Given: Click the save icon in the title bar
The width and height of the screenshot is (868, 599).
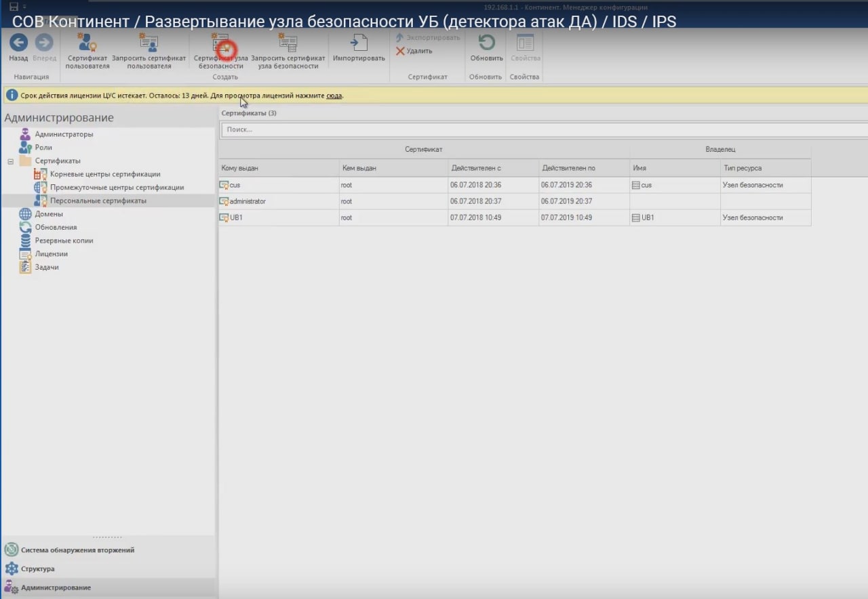Looking at the screenshot, I should tap(14, 7).
